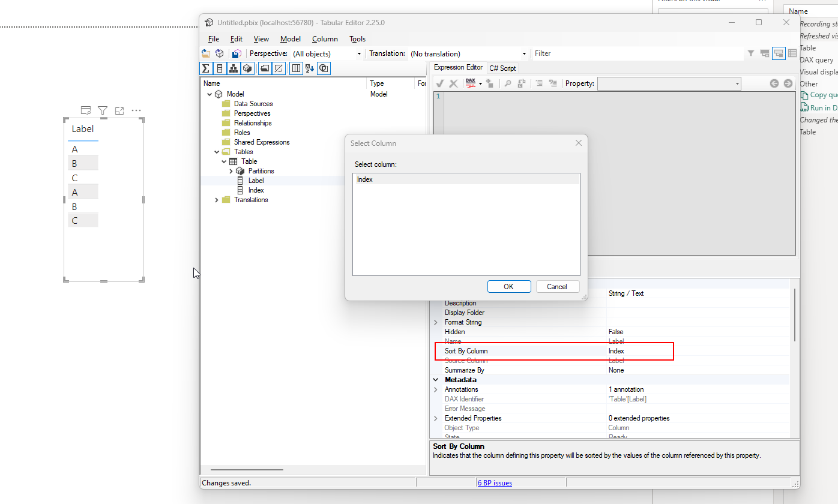Toggle the show hierarchies button
This screenshot has height=504, width=838.
[234, 68]
